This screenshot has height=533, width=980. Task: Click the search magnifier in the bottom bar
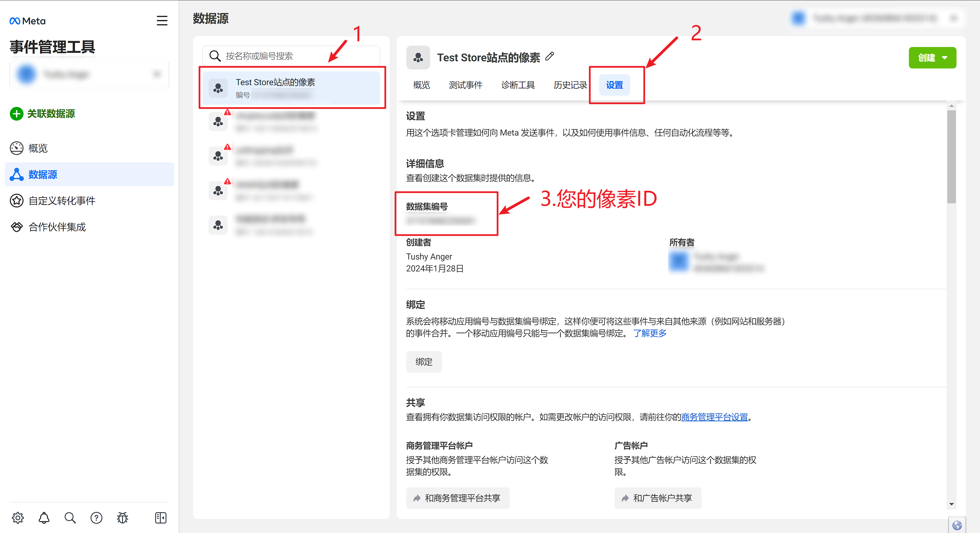pyautogui.click(x=70, y=518)
